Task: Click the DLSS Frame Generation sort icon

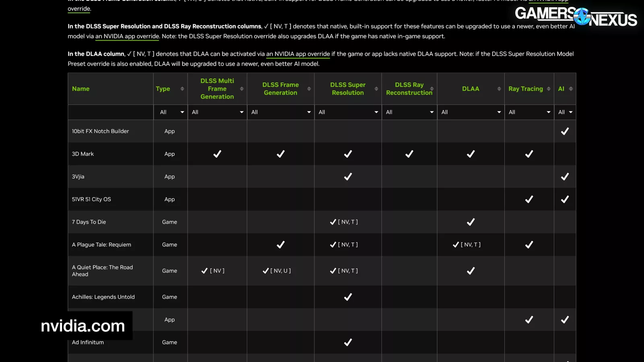Action: 309,89
